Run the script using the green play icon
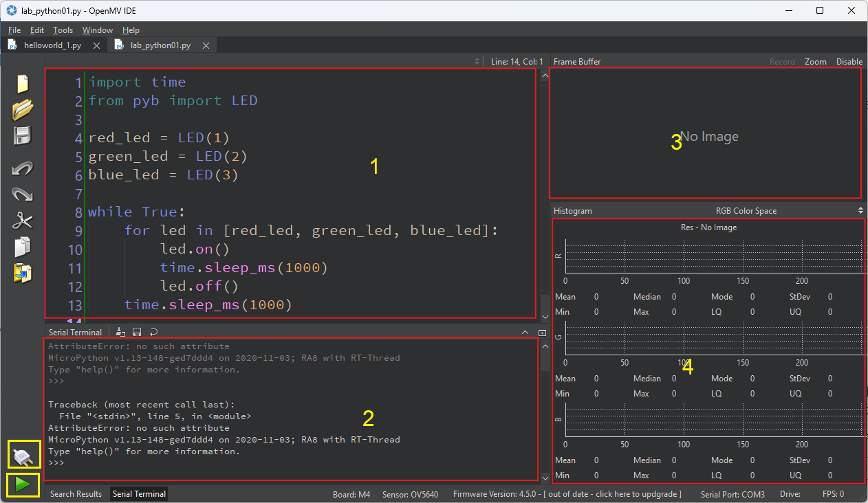The height and width of the screenshot is (503, 868). click(x=22, y=484)
